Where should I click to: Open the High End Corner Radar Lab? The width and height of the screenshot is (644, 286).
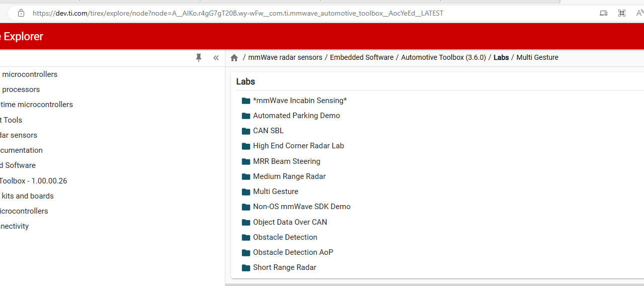tap(298, 146)
